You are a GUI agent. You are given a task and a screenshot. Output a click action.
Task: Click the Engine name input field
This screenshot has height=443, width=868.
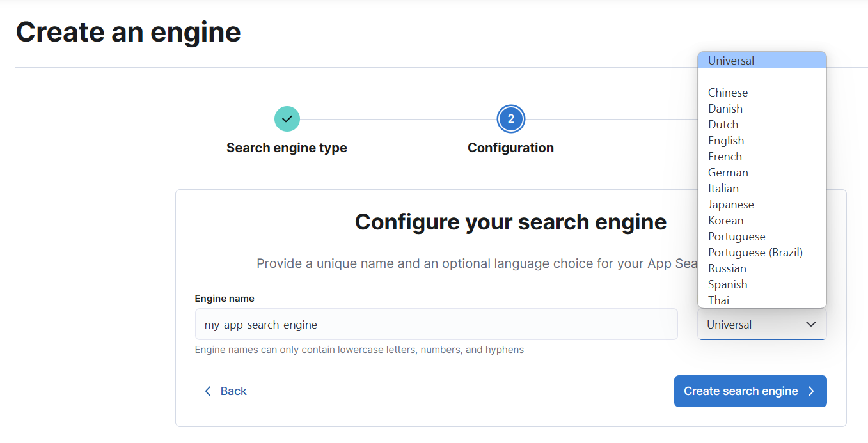pyautogui.click(x=436, y=324)
